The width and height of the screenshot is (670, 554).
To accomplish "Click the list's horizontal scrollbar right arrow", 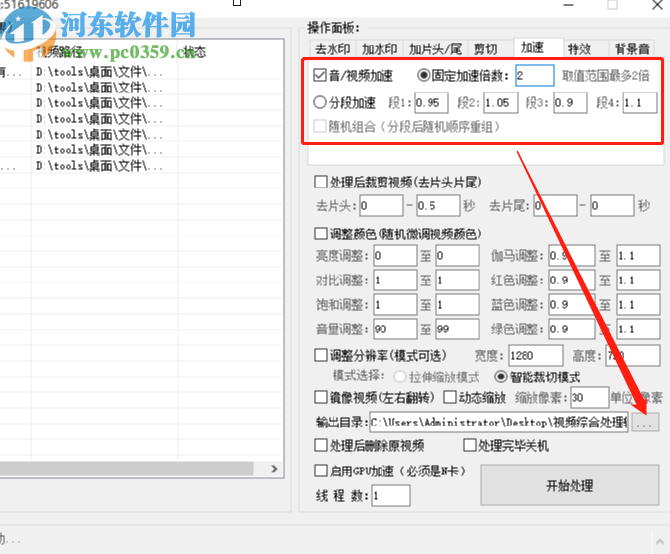I will (274, 469).
